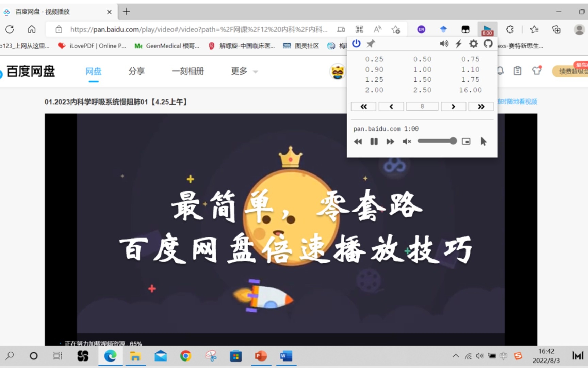Click the blue graduation cap extension icon
588x368 pixels.
pyautogui.click(x=443, y=30)
